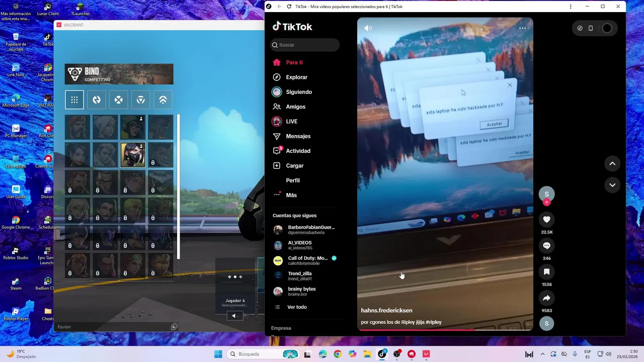Go back in the TikTok window
Screen dimensions: 644x362
[279, 7]
